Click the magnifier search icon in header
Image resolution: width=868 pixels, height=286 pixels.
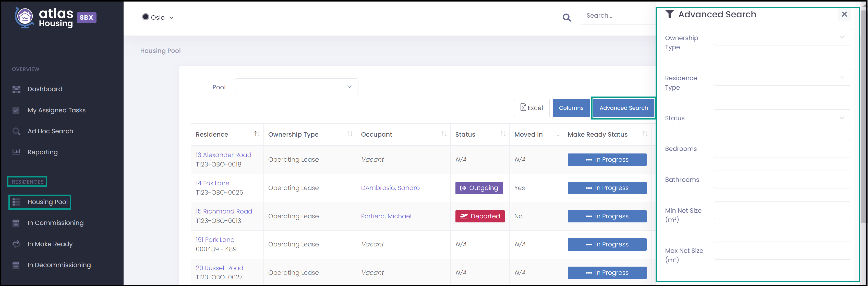click(566, 18)
